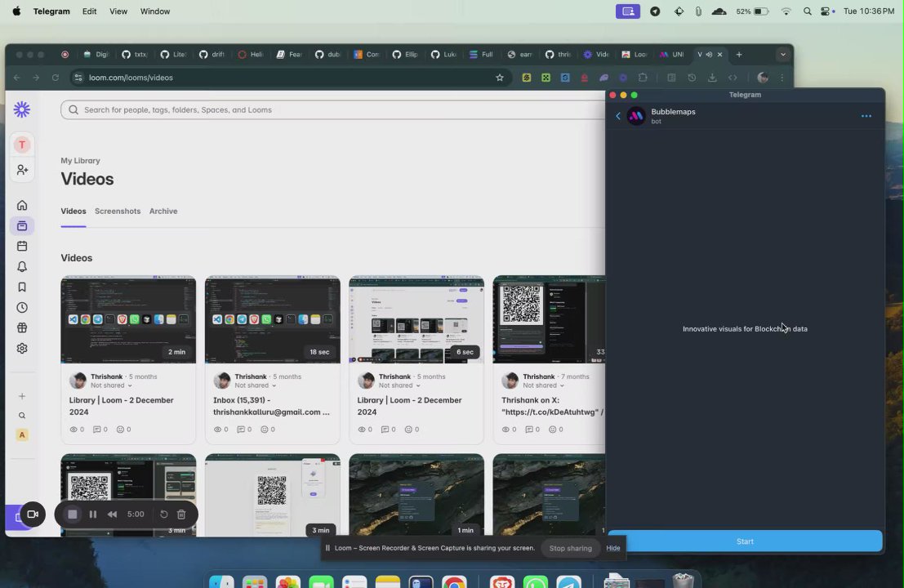Screen dimensions: 904x588
Task: Open the 2 min video thumbnail
Action: click(128, 320)
